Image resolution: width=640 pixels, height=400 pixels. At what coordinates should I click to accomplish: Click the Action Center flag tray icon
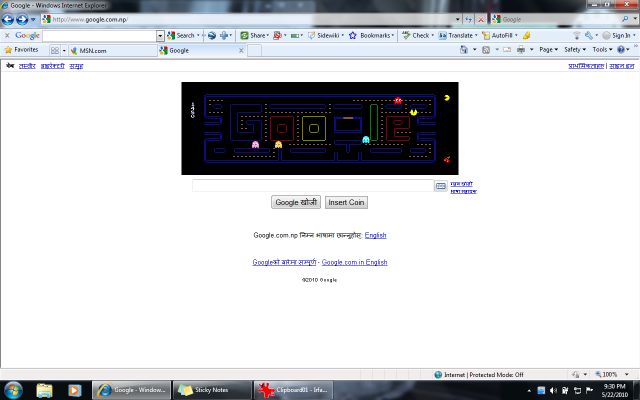tap(589, 391)
